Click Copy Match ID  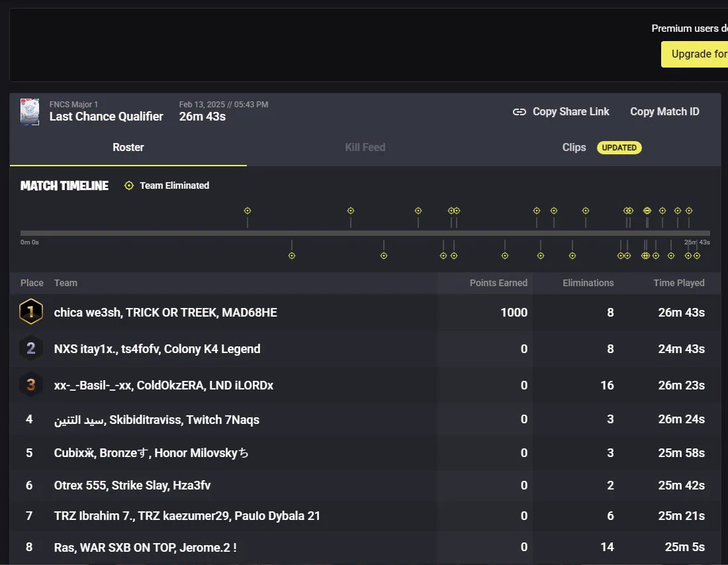coord(664,111)
